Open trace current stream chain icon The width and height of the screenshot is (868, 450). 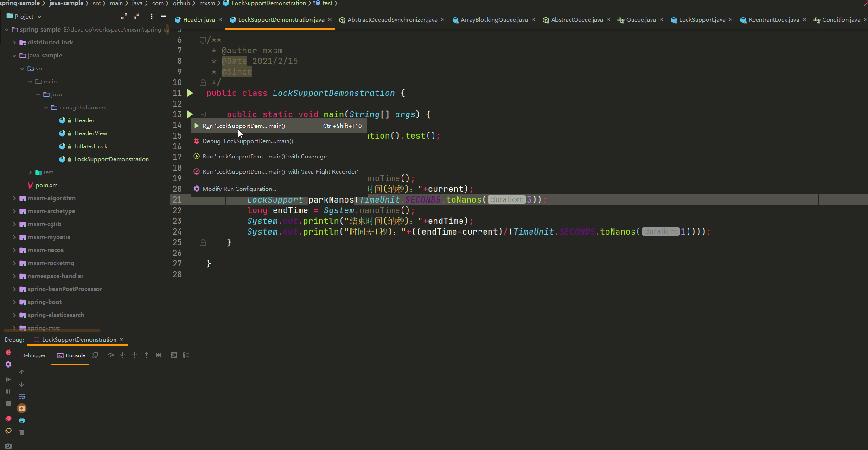186,355
